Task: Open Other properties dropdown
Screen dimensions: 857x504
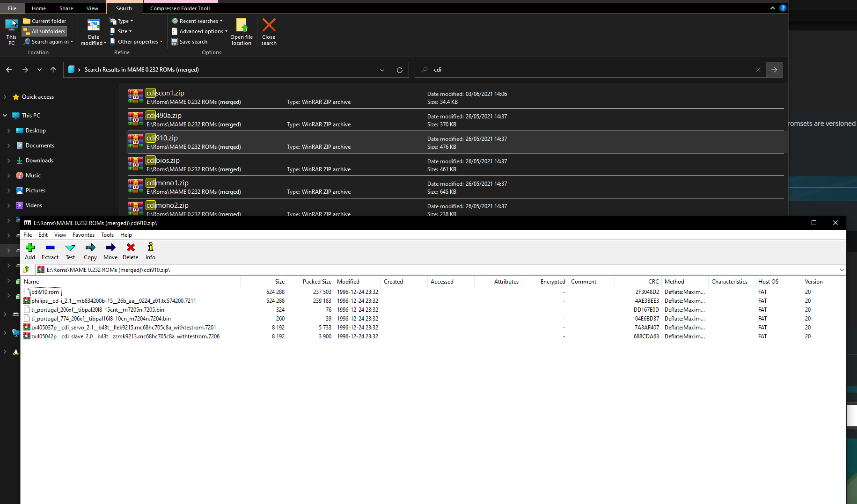Action: pos(136,42)
